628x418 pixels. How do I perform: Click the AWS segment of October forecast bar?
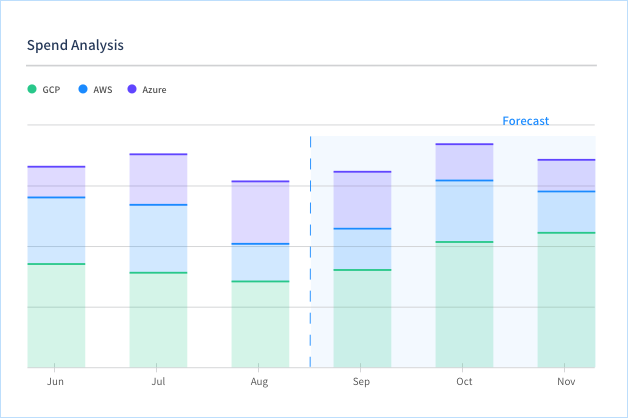(464, 211)
